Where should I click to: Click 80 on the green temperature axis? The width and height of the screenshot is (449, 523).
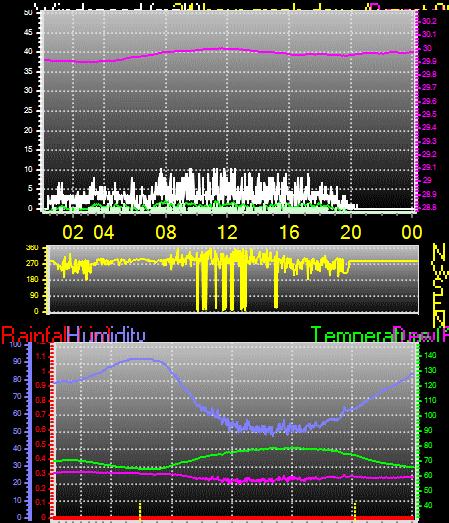point(428,446)
